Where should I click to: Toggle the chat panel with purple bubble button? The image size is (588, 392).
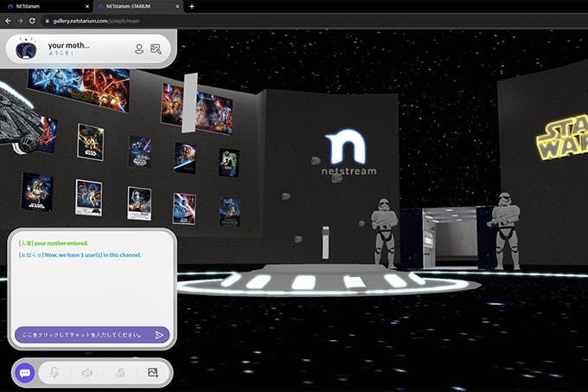[x=25, y=372]
